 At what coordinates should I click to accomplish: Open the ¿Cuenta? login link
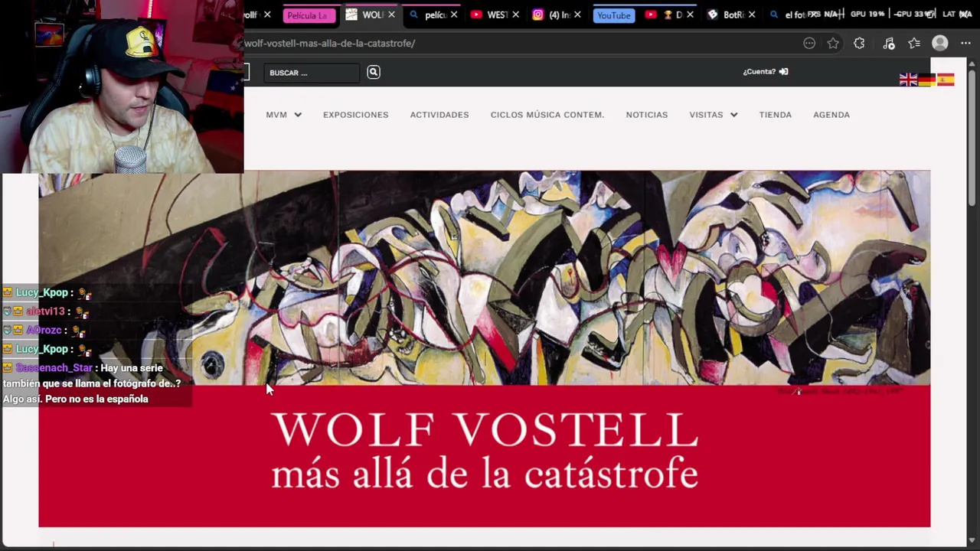pyautogui.click(x=765, y=71)
